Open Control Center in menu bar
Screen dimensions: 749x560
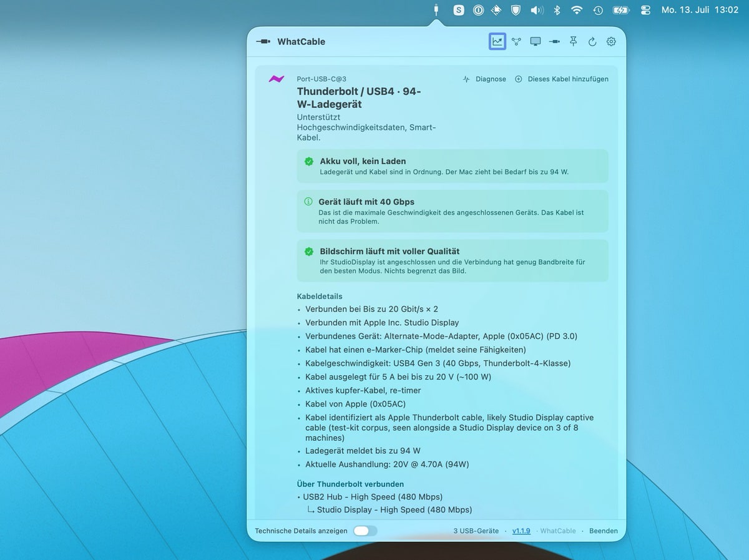pyautogui.click(x=645, y=10)
